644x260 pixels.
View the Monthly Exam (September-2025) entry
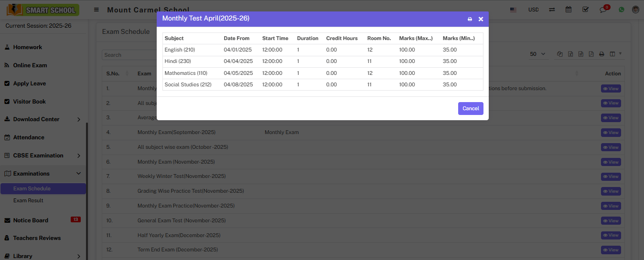click(x=611, y=133)
